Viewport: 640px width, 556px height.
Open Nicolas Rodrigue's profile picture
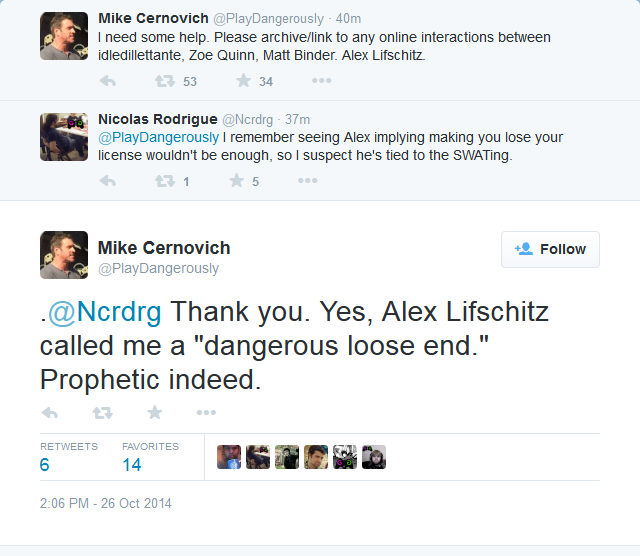pos(64,137)
